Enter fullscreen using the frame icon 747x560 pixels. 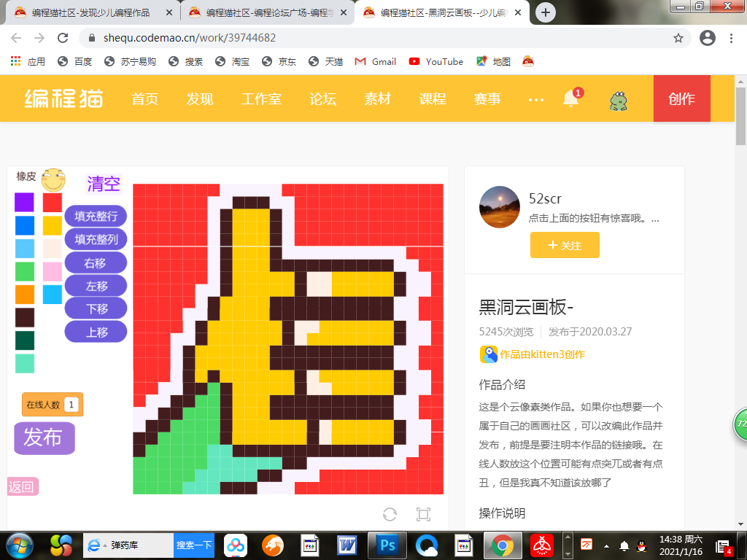coord(423,514)
